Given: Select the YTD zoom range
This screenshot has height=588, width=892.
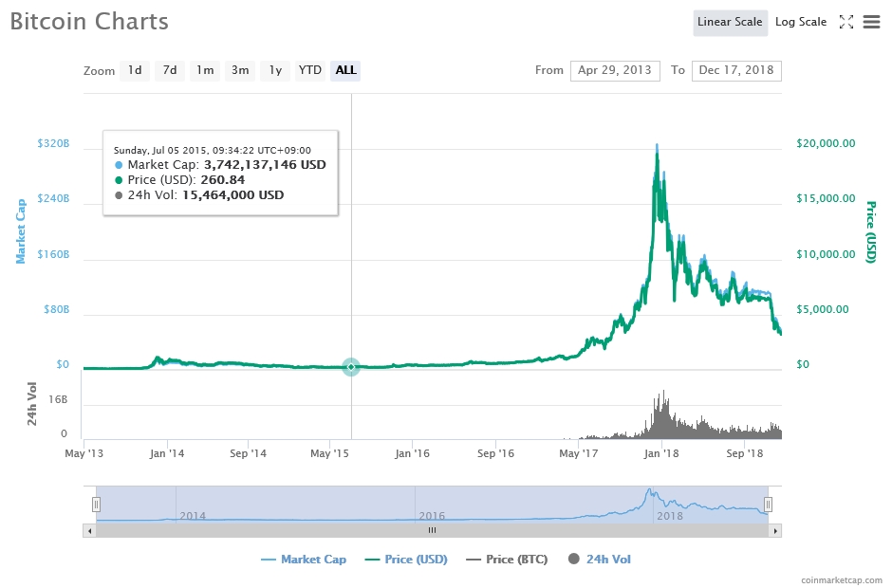Looking at the screenshot, I should coord(309,70).
